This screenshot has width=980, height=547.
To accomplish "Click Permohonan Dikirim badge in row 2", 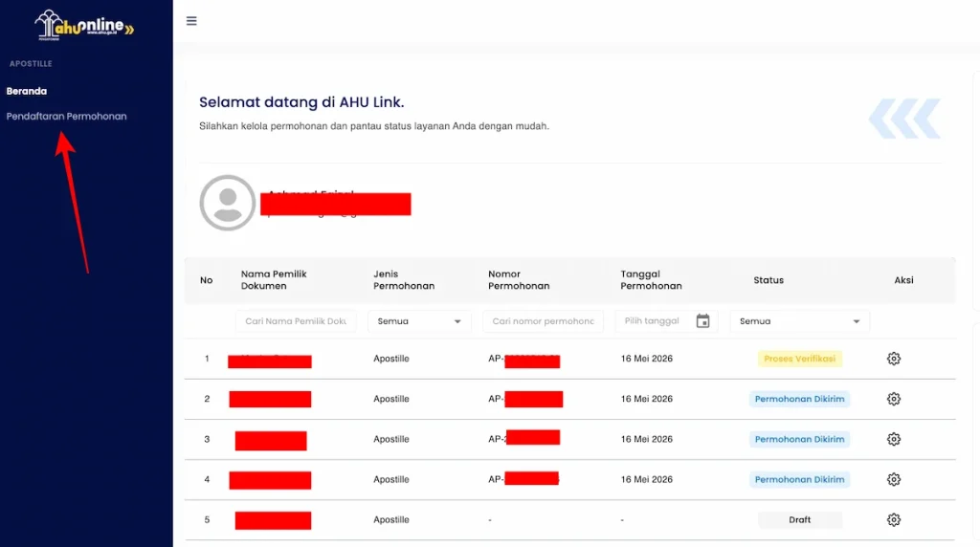I will coord(799,399).
